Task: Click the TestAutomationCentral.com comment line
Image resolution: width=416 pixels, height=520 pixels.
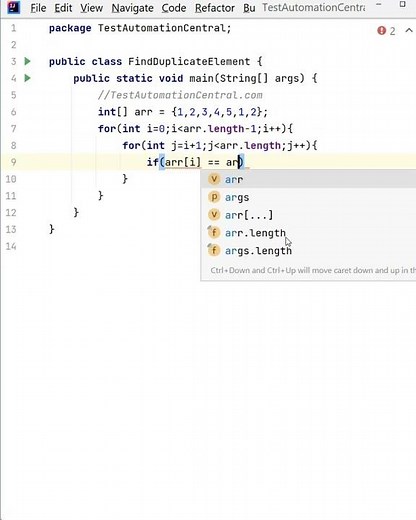Action: 180,95
